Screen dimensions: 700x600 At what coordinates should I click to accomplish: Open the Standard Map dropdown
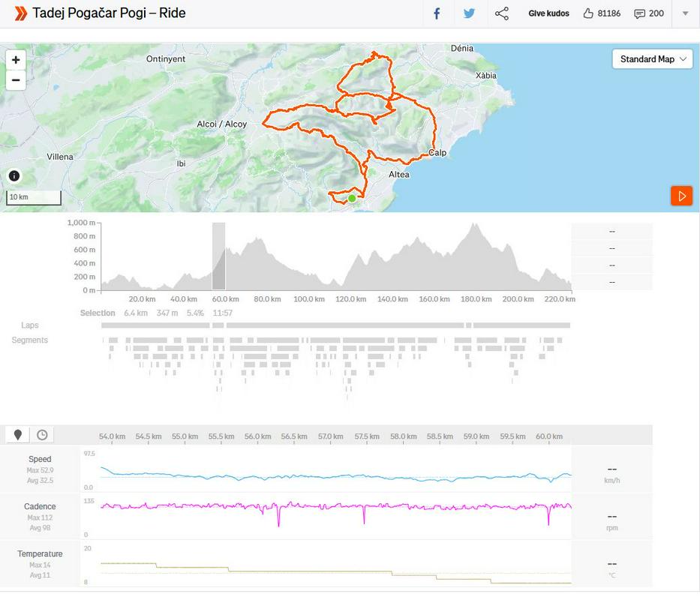(652, 59)
